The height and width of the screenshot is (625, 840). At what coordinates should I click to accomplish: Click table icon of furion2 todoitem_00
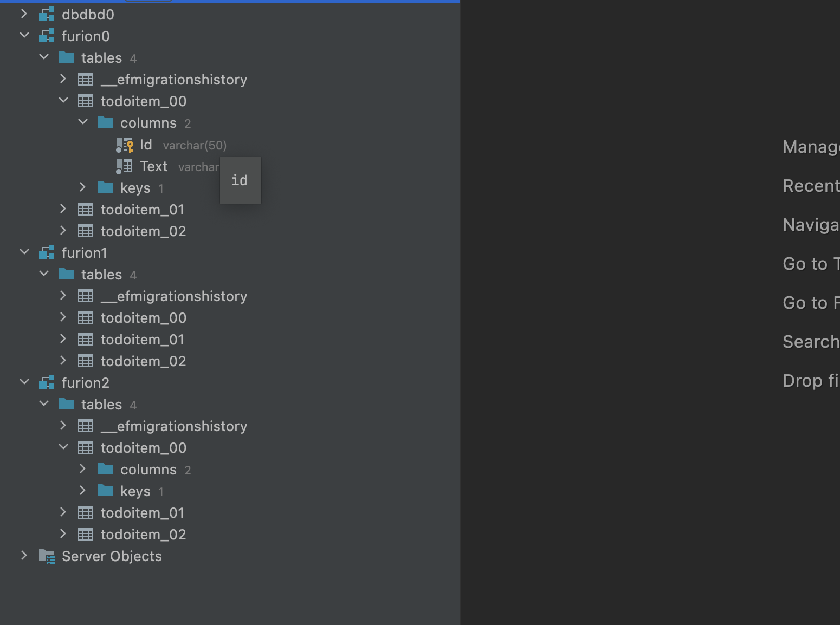[x=86, y=448]
